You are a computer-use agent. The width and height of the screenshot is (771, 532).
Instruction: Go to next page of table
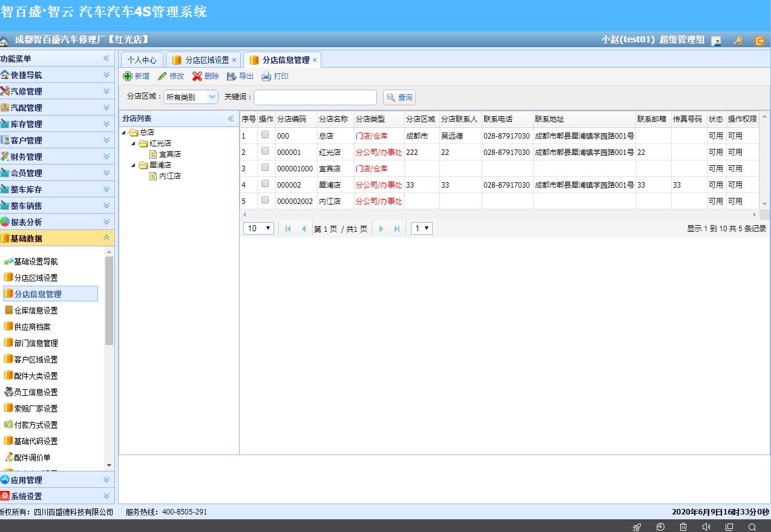381,228
